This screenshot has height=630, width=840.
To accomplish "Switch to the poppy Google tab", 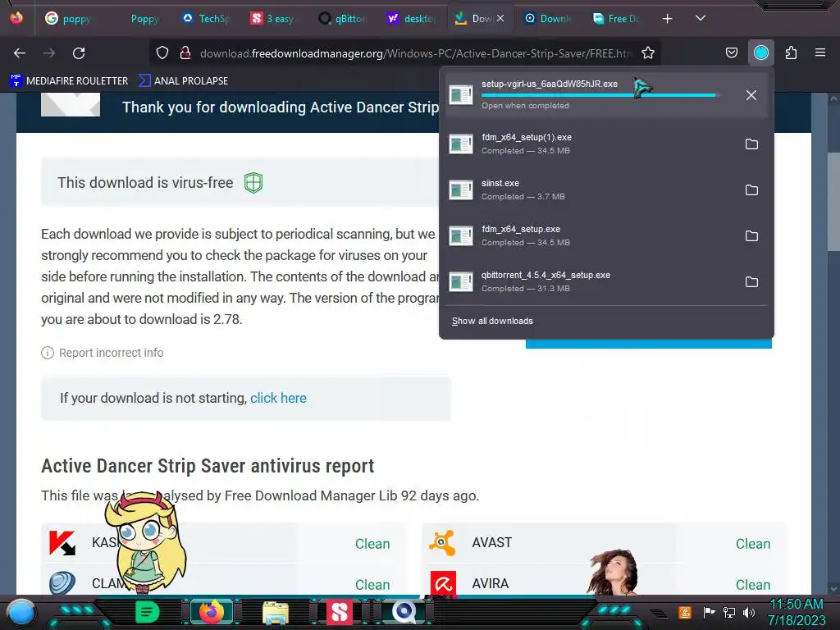I will click(x=68, y=19).
